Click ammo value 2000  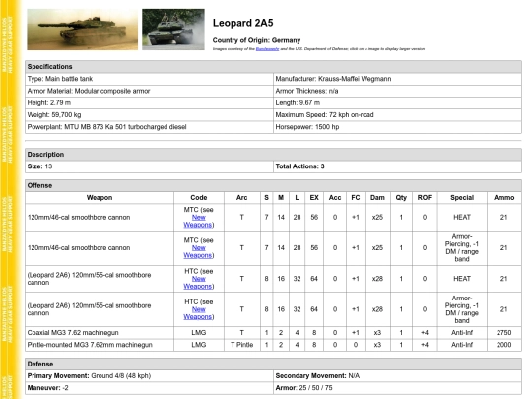pyautogui.click(x=504, y=345)
